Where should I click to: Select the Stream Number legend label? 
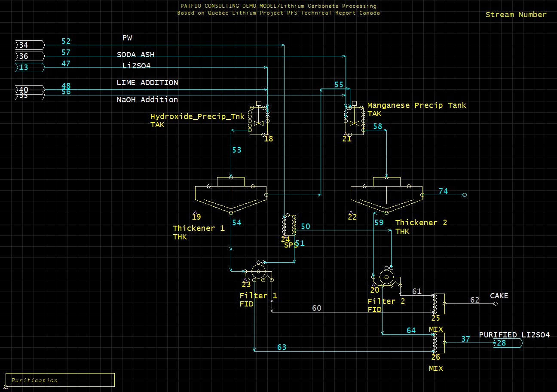click(x=516, y=15)
